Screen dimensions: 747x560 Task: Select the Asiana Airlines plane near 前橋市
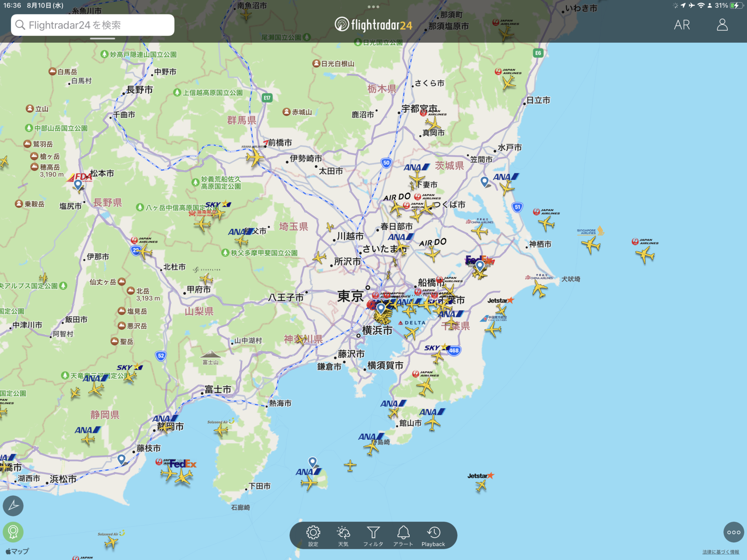click(x=255, y=158)
